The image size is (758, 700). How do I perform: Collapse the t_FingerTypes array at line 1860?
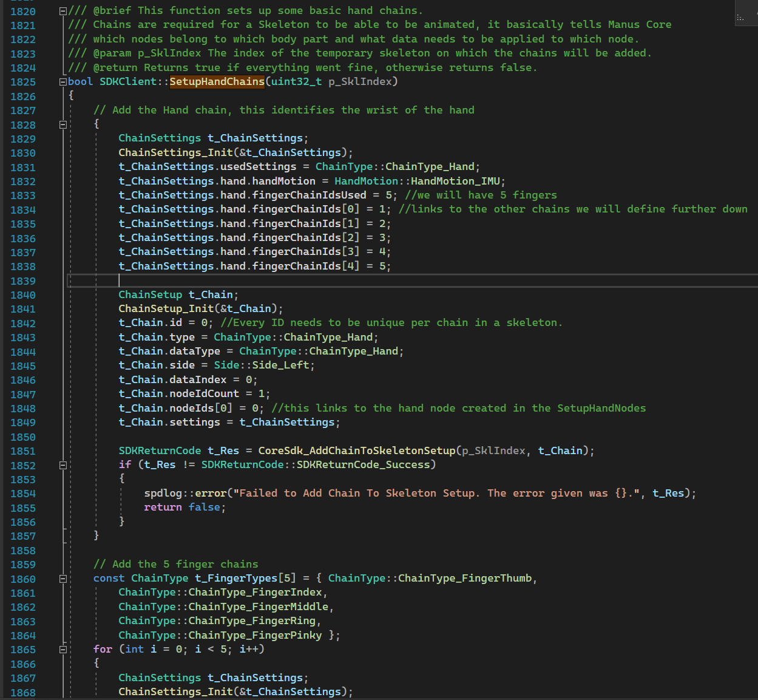point(63,579)
